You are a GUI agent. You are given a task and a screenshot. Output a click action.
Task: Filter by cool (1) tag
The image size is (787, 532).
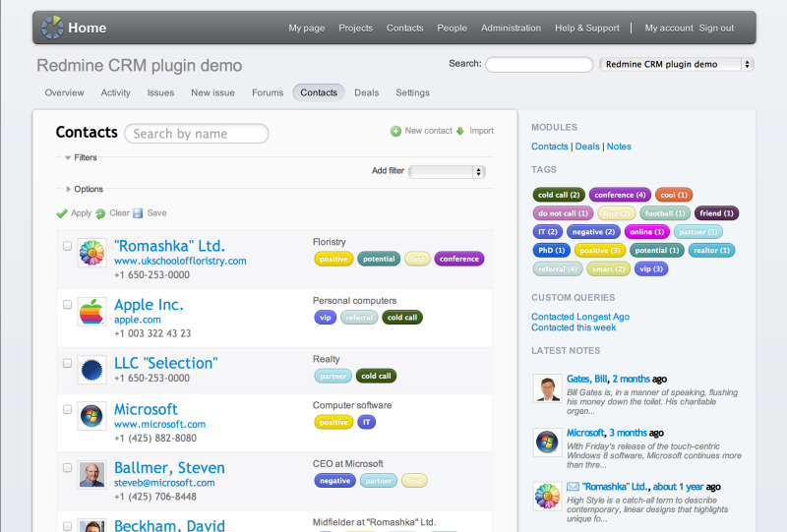(x=674, y=195)
